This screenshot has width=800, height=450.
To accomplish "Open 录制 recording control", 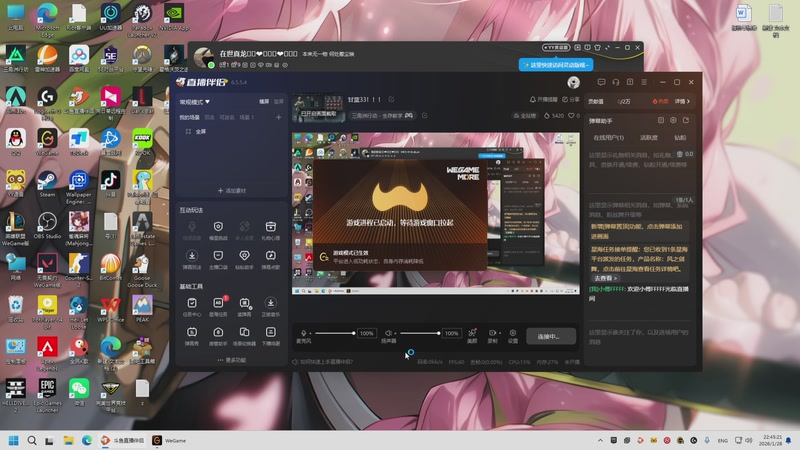I will [492, 336].
